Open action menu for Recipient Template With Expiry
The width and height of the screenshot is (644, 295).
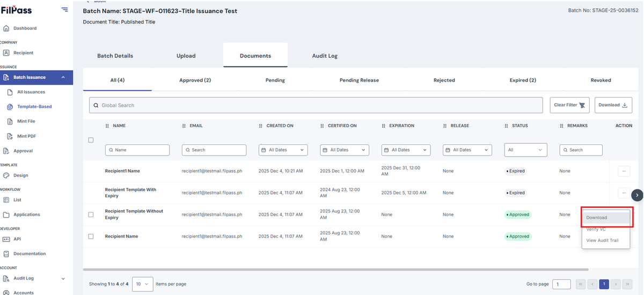624,193
